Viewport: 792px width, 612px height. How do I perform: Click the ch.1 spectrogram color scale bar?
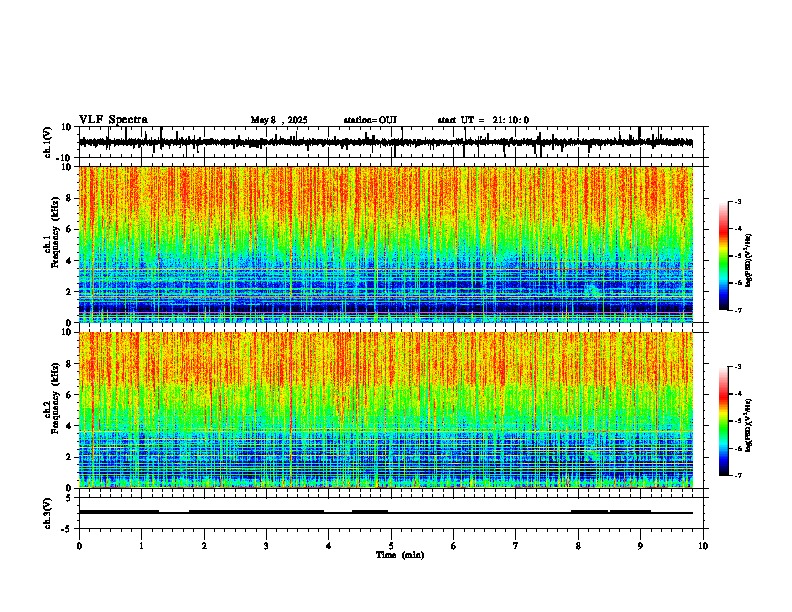(724, 256)
